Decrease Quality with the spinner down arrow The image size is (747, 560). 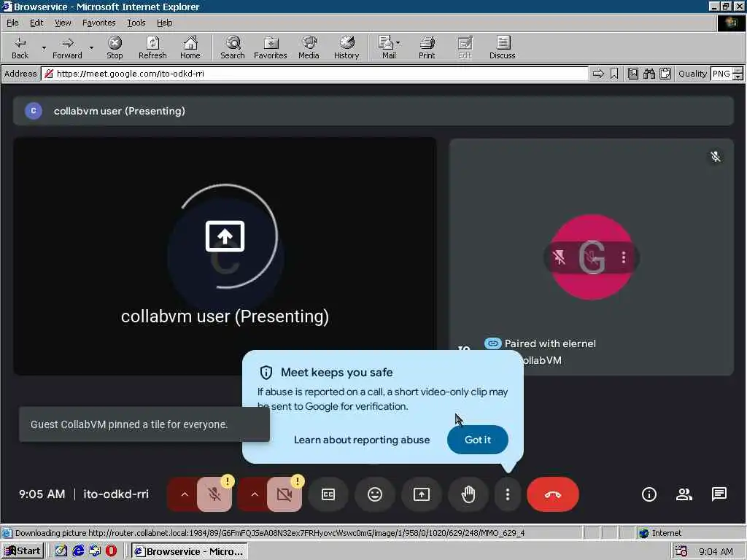pyautogui.click(x=738, y=77)
